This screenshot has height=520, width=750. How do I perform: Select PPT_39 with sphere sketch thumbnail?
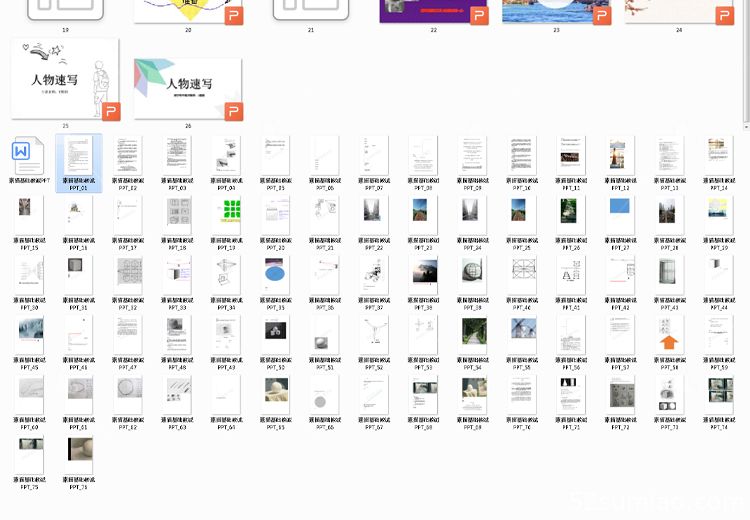[x=473, y=275]
